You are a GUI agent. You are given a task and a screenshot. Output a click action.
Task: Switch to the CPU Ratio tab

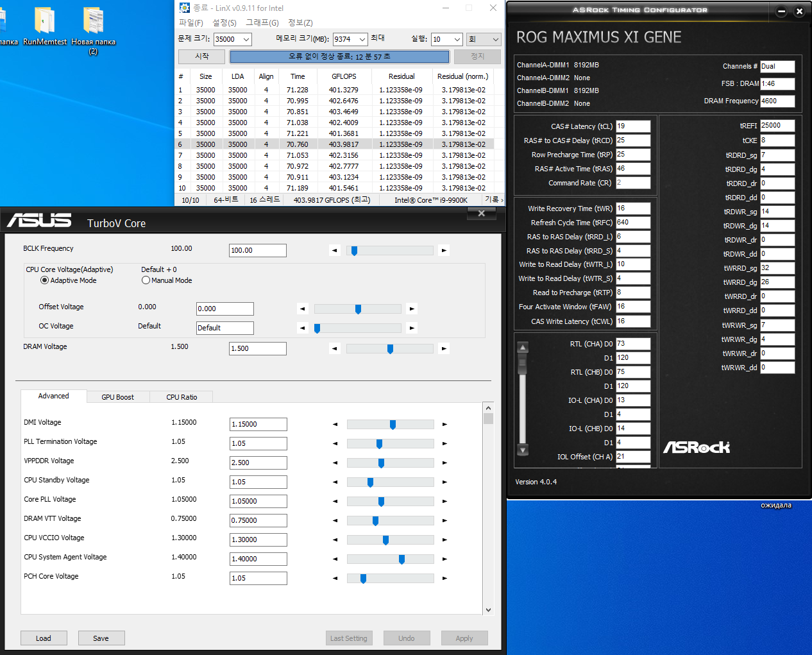click(x=182, y=397)
